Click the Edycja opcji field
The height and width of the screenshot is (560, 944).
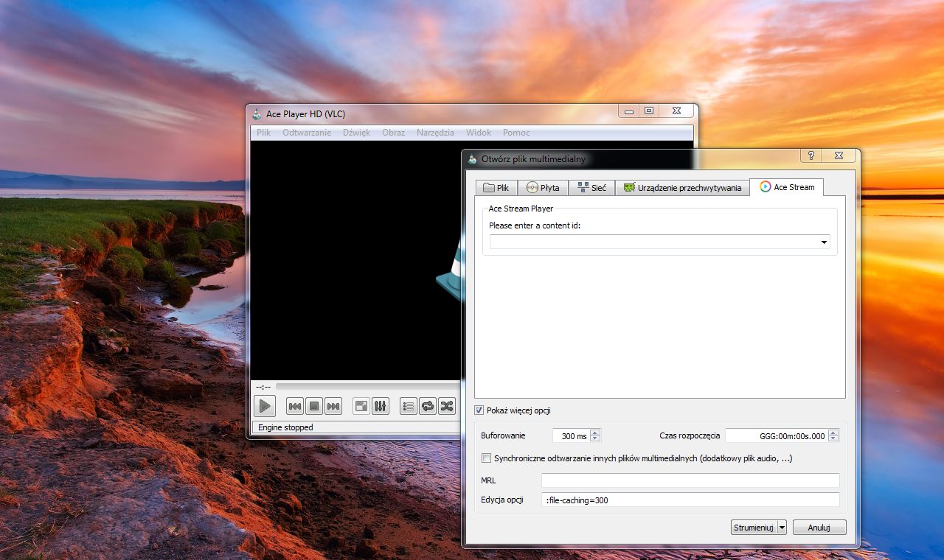pos(690,500)
